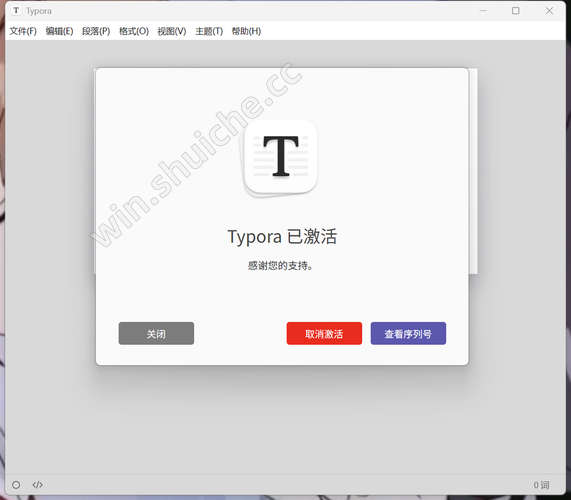Click the red 取消激活 button
The image size is (571, 500).
pyautogui.click(x=324, y=333)
